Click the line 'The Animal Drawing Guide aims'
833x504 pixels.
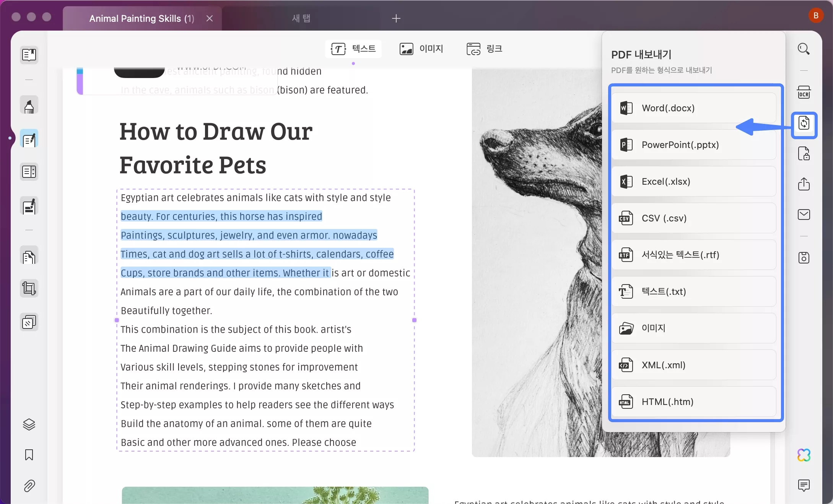(242, 348)
